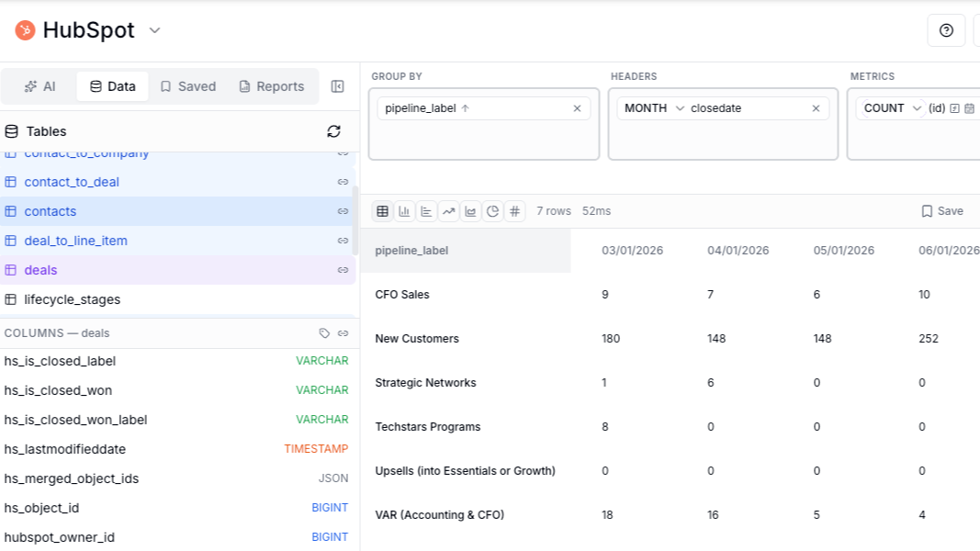This screenshot has width=980, height=551.
Task: Open the MONTH date granularity dropdown
Action: click(654, 108)
